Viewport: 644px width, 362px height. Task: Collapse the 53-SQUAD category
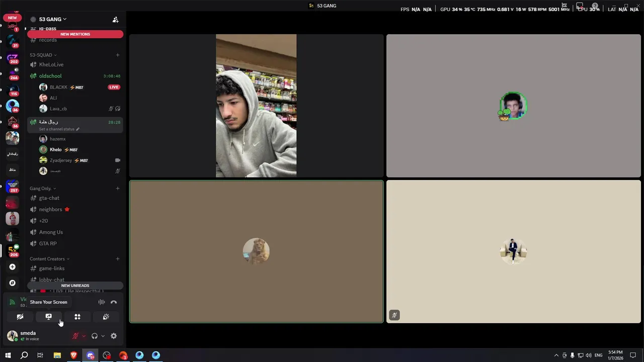click(x=43, y=55)
